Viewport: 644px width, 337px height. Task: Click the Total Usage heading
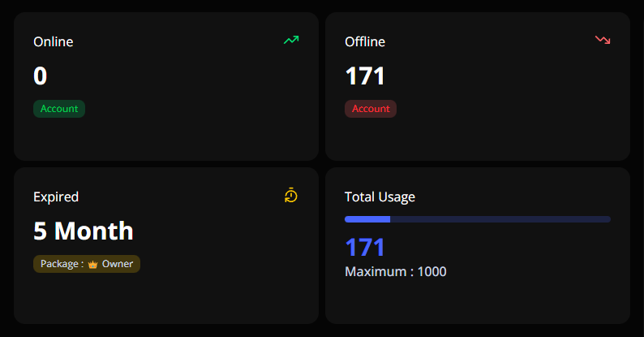(x=380, y=197)
